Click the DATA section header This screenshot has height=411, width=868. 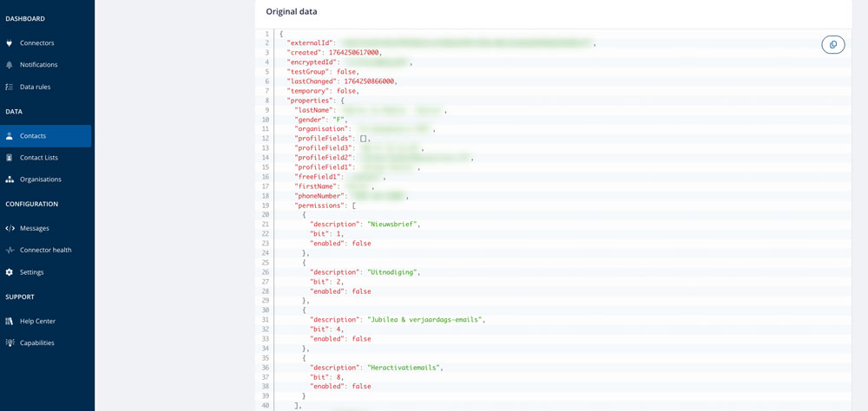[x=14, y=112]
